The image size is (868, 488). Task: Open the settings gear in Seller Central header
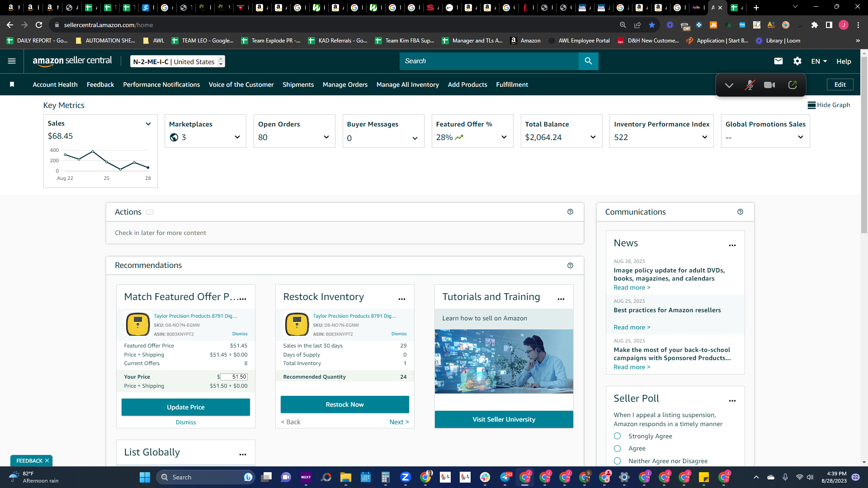click(797, 61)
